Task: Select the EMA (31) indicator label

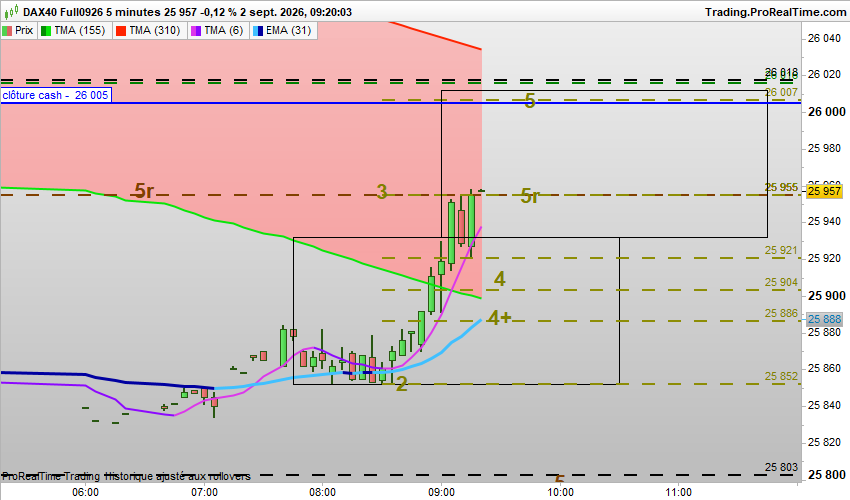Action: 288,30
